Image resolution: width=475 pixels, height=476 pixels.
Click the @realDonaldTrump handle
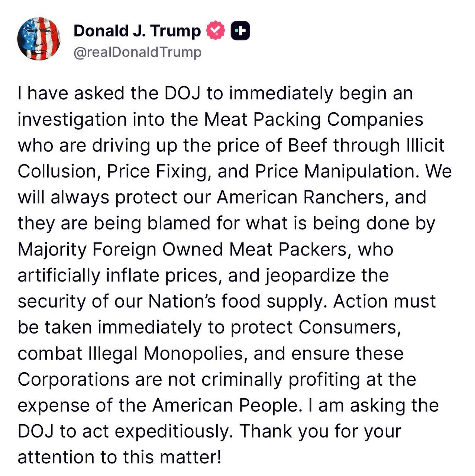(x=138, y=52)
